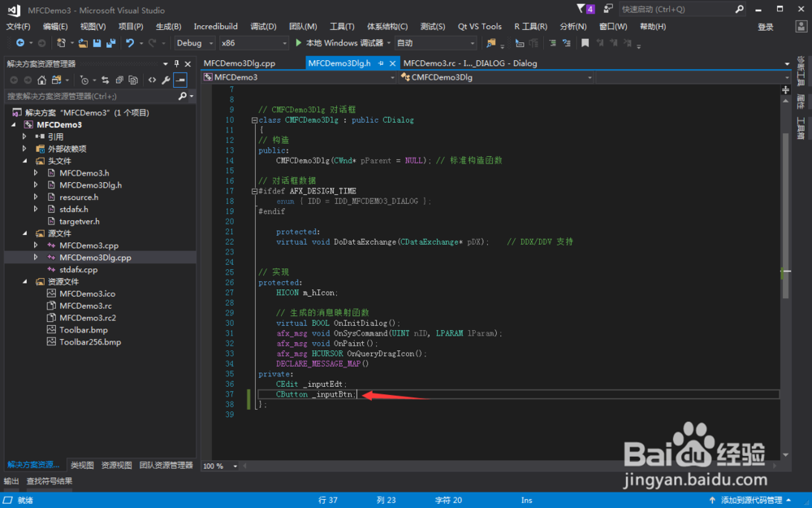The height and width of the screenshot is (508, 812).
Task: Collapse the 头文件 folder node
Action: pos(25,161)
